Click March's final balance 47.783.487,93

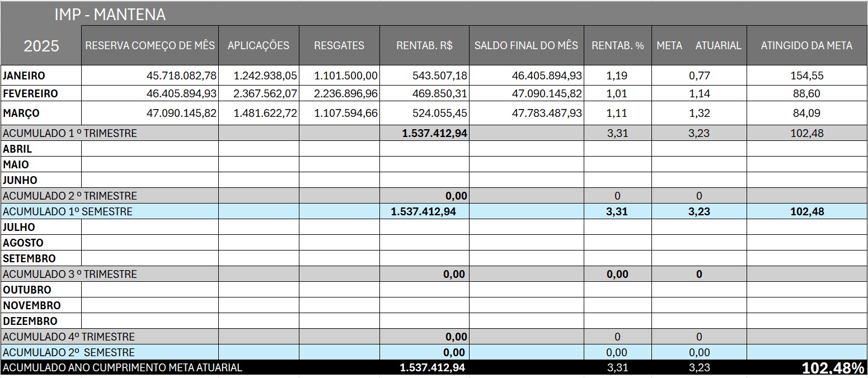[547, 113]
